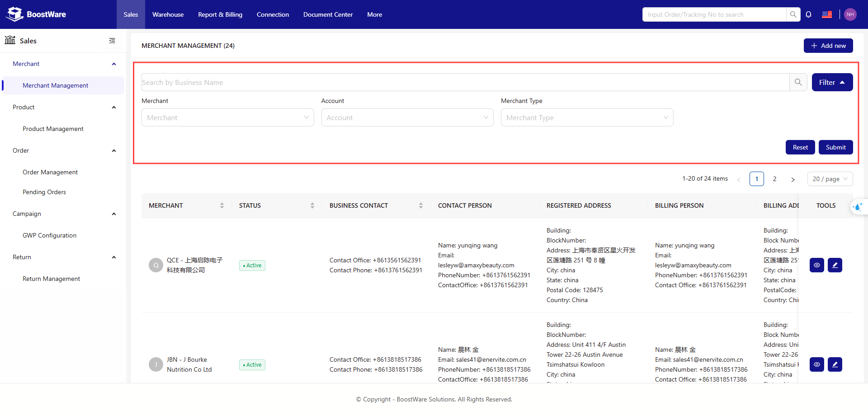
Task: Open the 20 / page size dropdown
Action: pyautogui.click(x=830, y=179)
